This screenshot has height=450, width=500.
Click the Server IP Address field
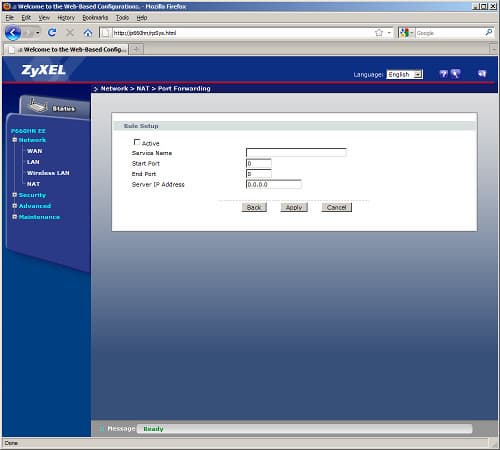[274, 184]
